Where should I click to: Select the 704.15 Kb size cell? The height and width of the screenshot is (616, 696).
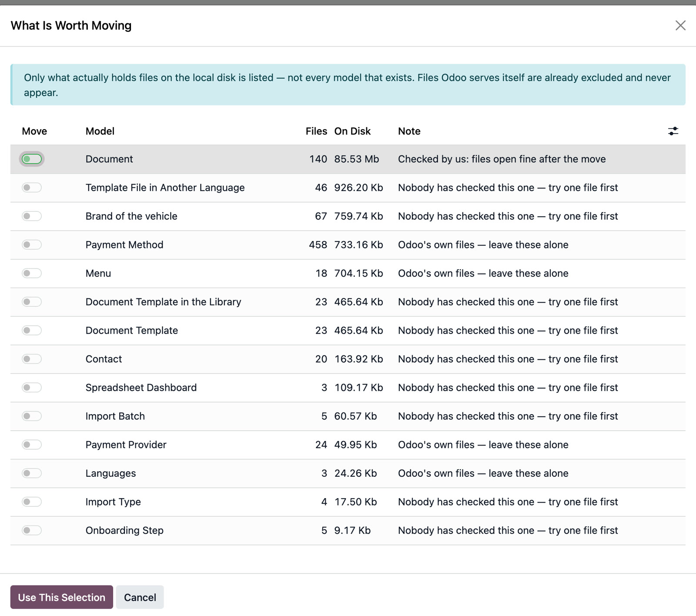point(358,273)
